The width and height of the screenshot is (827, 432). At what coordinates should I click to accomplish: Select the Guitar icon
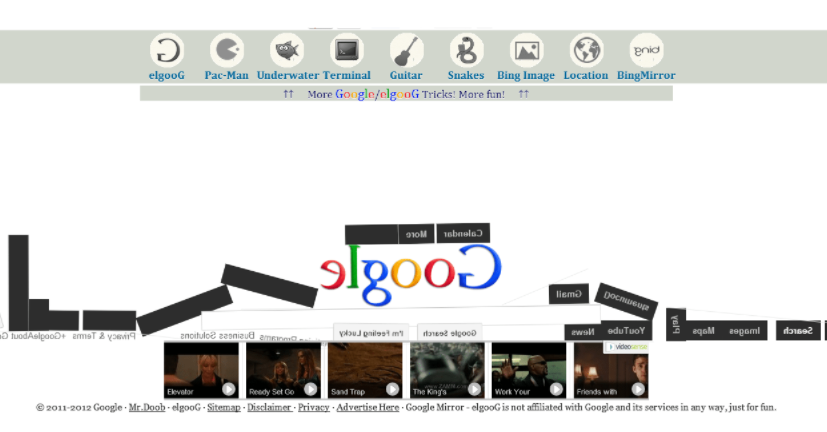point(407,50)
